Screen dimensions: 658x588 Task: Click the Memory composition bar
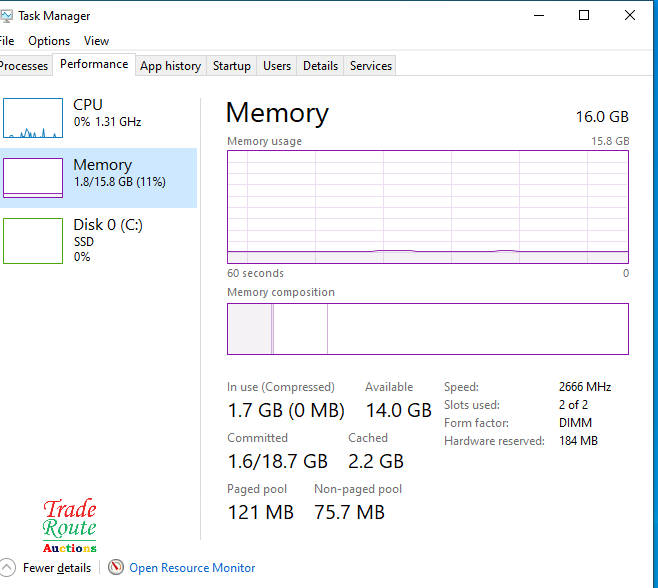(x=428, y=329)
